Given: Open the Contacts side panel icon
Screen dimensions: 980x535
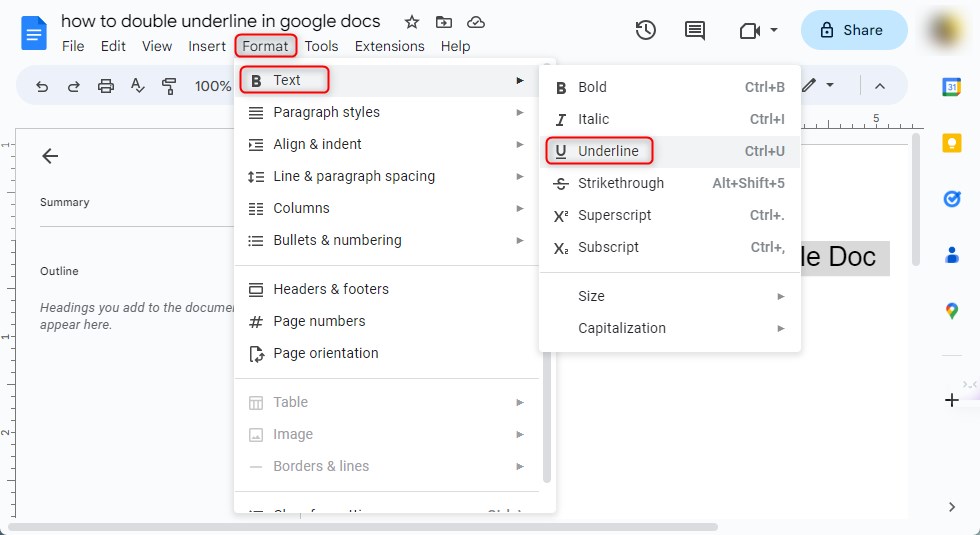Looking at the screenshot, I should coord(951,255).
